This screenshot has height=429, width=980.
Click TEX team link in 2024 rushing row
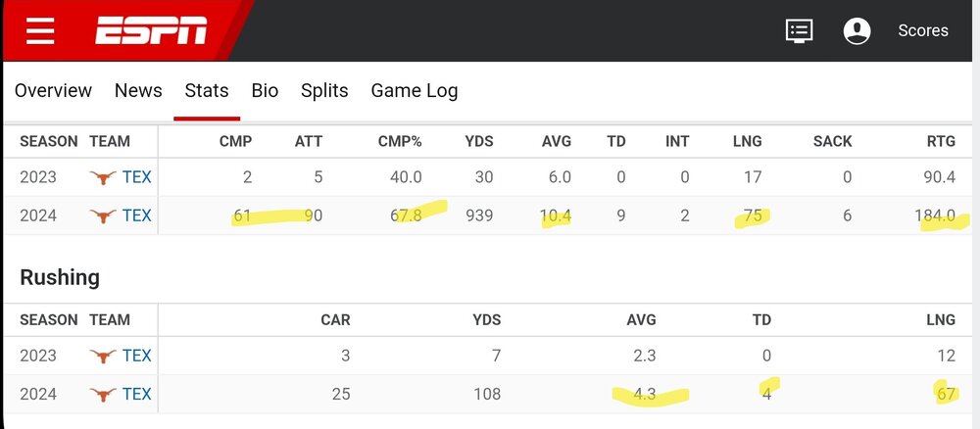pyautogui.click(x=137, y=394)
